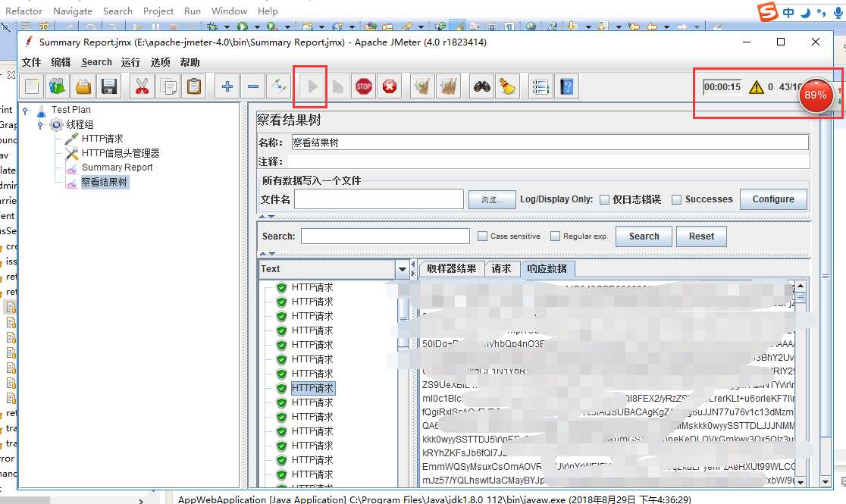
Task: Click the Reset button
Action: point(701,236)
